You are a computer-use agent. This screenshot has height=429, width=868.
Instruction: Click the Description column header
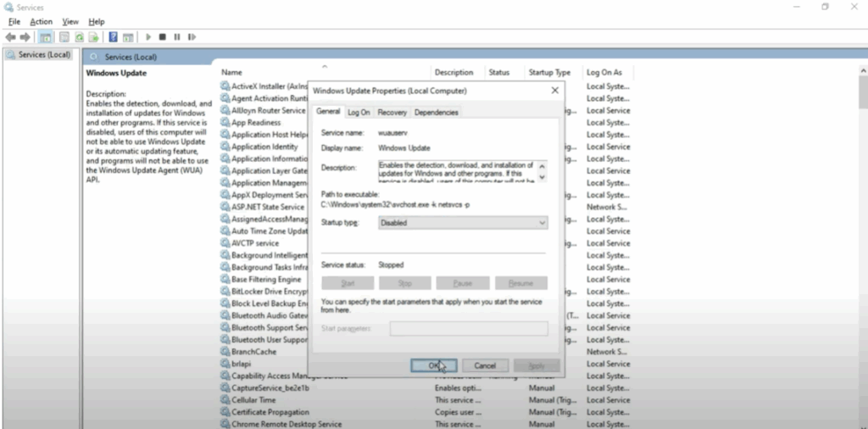[x=454, y=72]
